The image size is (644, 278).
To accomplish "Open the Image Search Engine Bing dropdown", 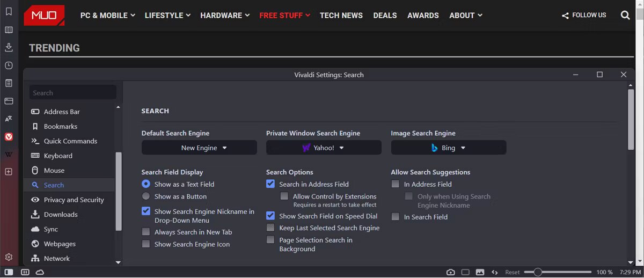I will tap(448, 148).
